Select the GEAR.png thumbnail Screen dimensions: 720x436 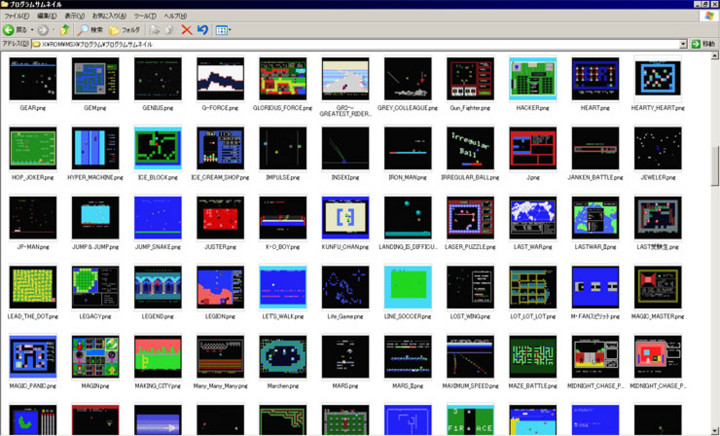[x=33, y=78]
